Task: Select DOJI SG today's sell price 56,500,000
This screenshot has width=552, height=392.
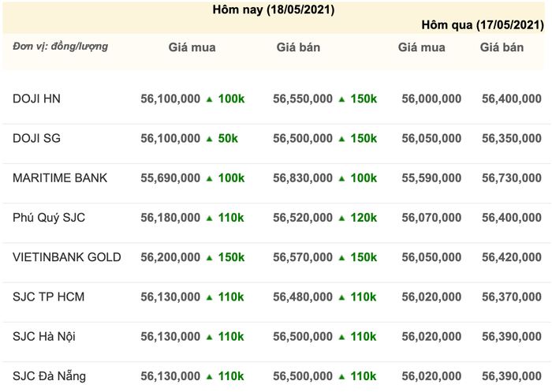Action: 303,138
